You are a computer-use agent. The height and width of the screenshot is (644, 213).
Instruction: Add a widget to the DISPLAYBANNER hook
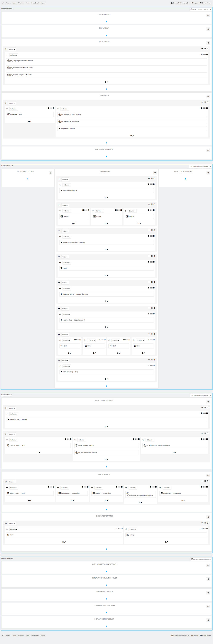point(106,22)
